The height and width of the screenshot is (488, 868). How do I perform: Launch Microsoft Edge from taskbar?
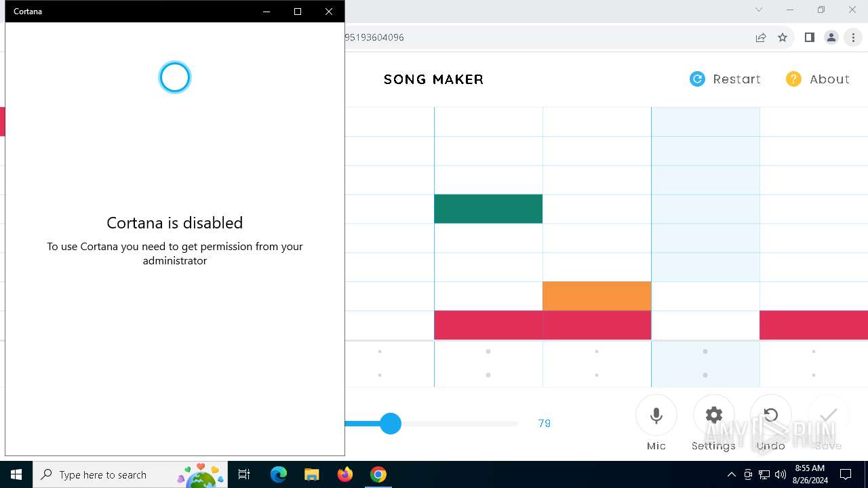point(279,474)
